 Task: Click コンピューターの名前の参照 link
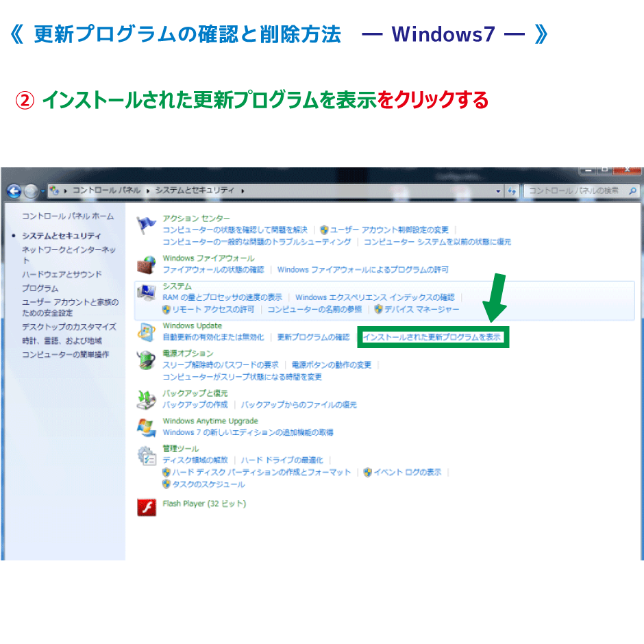[314, 309]
